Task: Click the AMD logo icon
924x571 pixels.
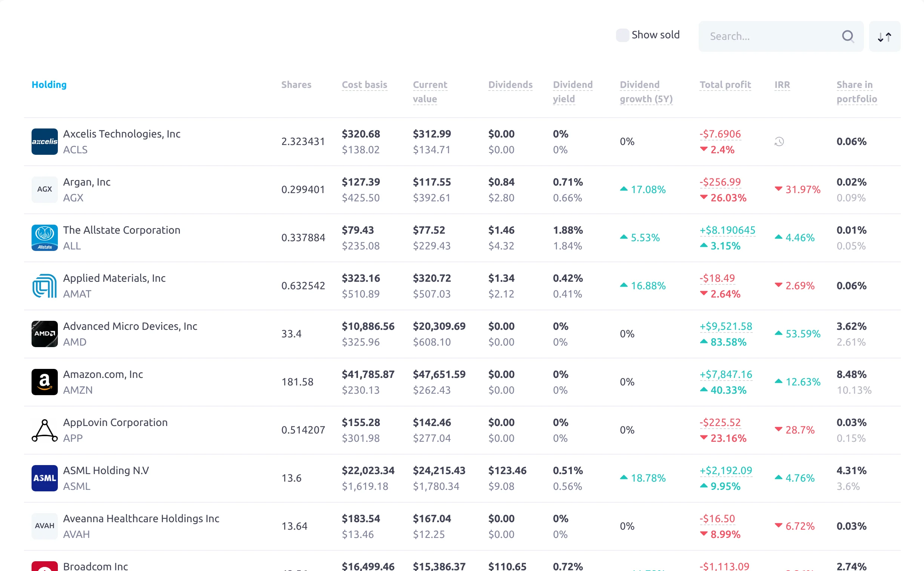Action: click(45, 334)
